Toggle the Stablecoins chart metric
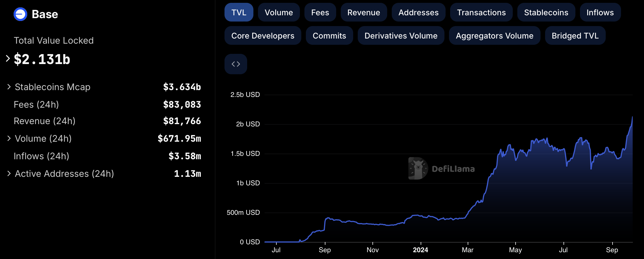The image size is (644, 259). [x=546, y=12]
